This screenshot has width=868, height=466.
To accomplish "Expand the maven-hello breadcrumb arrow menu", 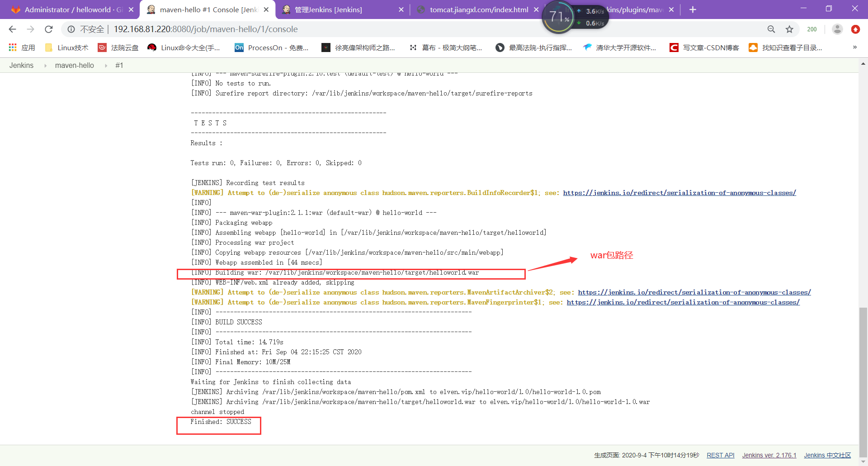I will pyautogui.click(x=106, y=66).
